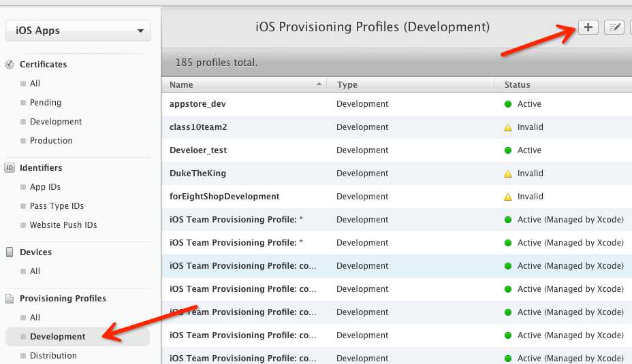Select Development under Provisioning Profiles
Screen dimensions: 632x364
tap(58, 337)
